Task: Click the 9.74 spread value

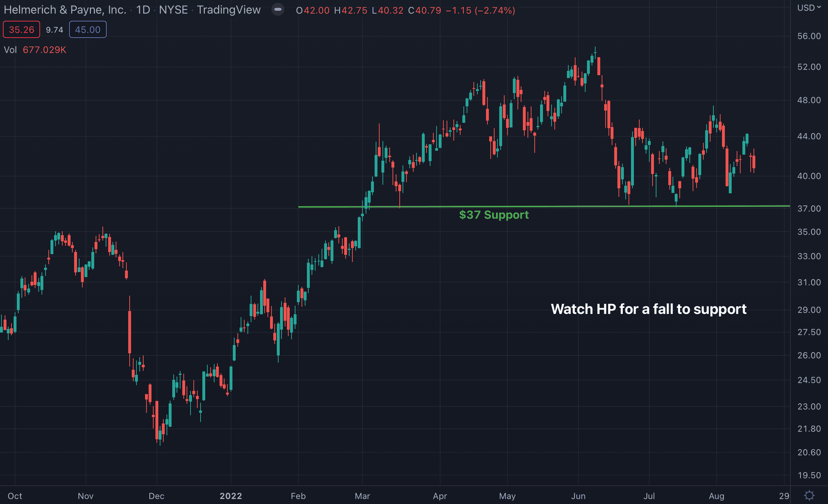Action: click(x=54, y=30)
